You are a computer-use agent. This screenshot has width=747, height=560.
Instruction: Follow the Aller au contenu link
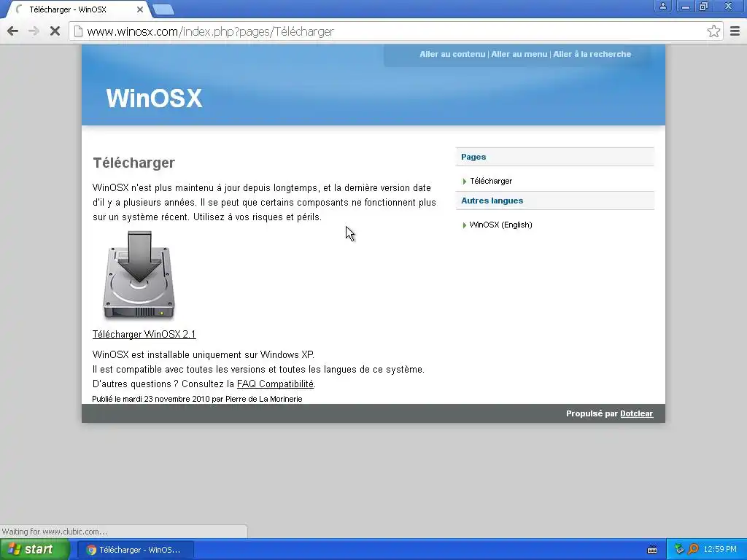click(x=452, y=54)
